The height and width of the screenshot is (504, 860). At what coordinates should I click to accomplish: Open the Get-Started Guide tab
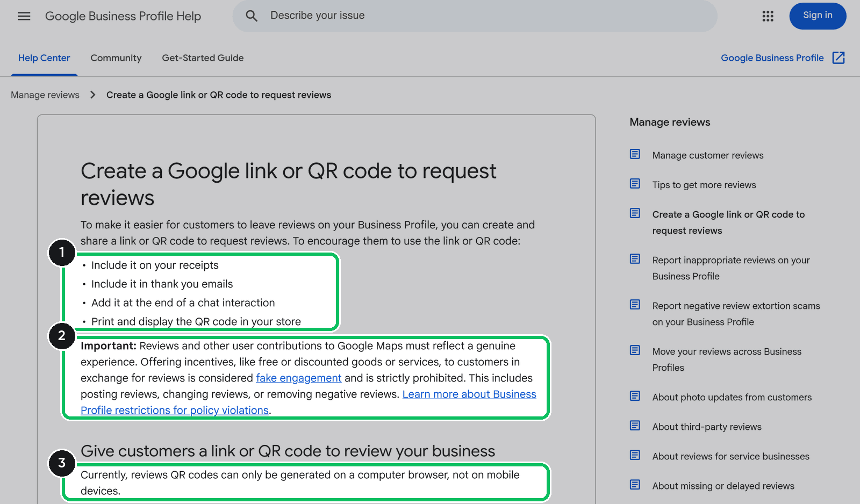(x=203, y=58)
